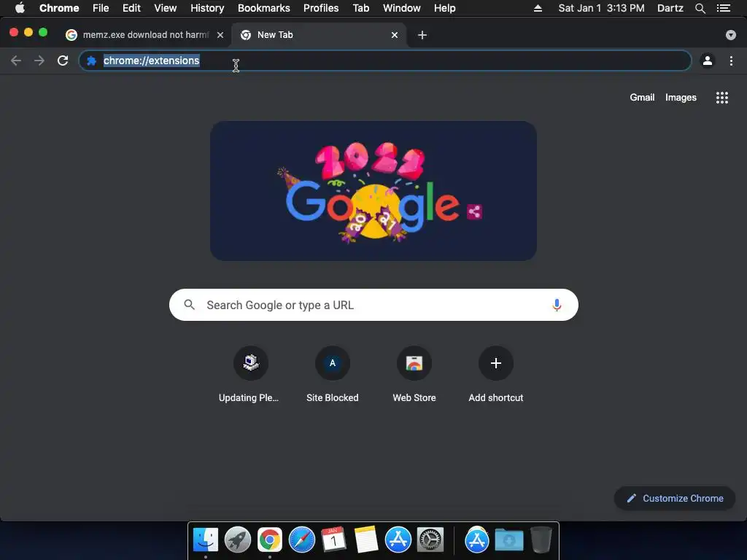Open Finder from the Dock
Screen dimensions: 747x560
(x=205, y=540)
